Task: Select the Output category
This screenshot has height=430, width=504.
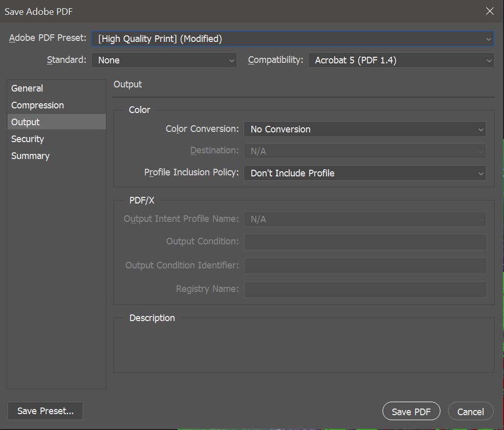Action: coord(57,122)
